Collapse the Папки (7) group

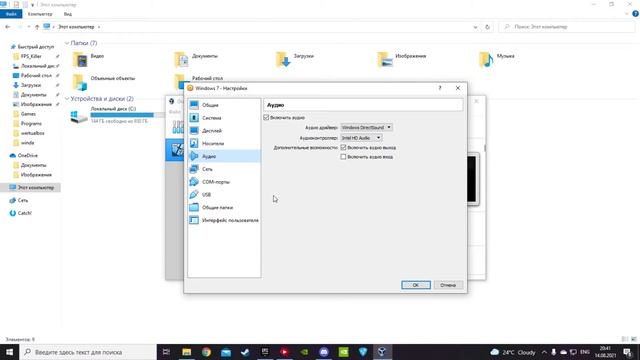click(67, 43)
